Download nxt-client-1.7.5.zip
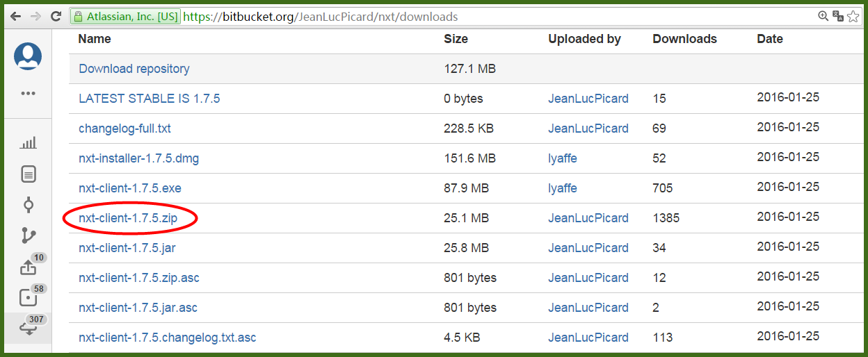 128,218
